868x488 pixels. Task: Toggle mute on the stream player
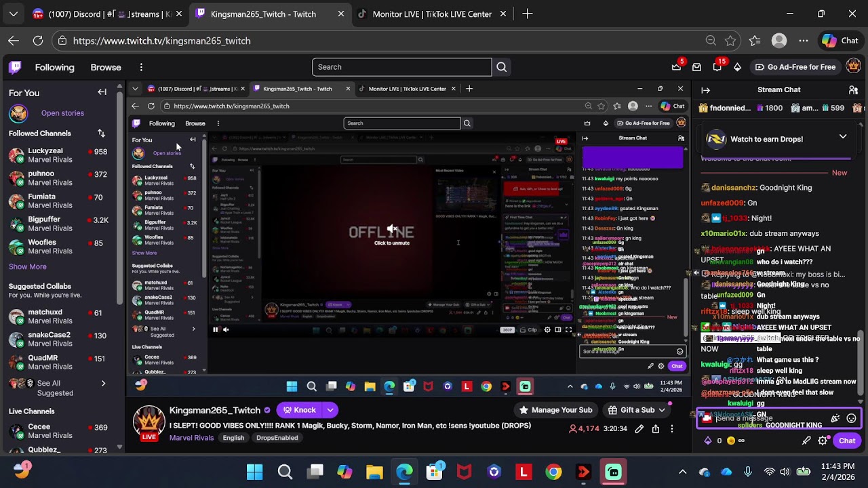click(226, 330)
